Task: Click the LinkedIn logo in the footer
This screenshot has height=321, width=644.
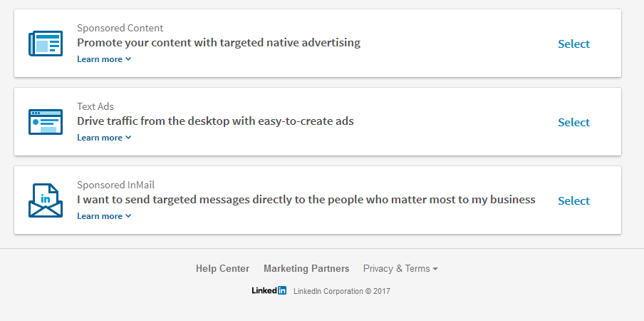Action: coord(269,290)
